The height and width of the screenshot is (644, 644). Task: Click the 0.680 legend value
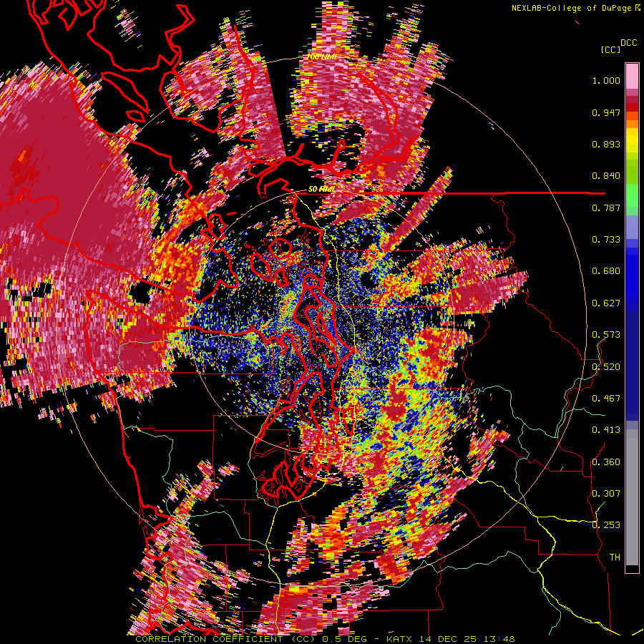606,271
